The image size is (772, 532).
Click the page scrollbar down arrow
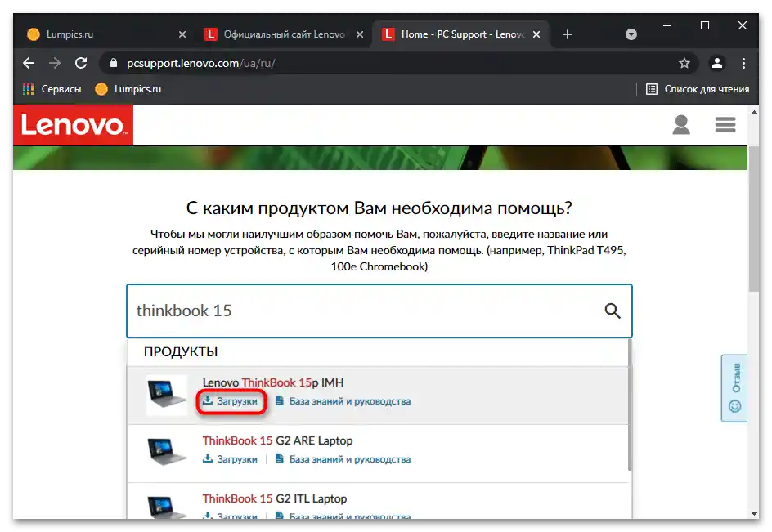pos(754,513)
